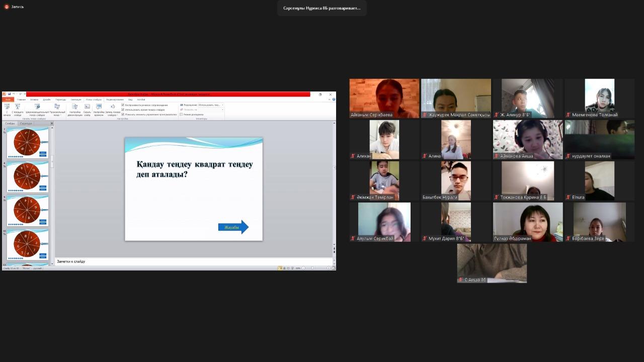This screenshot has width=644, height=362.
Task: Click Hide Slide icon in ribbon
Action: pos(87,107)
